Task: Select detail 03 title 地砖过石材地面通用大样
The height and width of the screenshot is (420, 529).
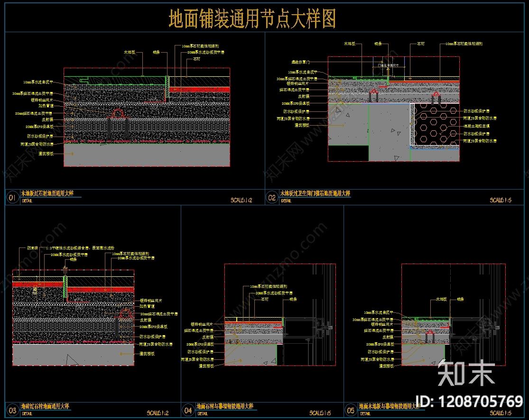Action: 45,406
